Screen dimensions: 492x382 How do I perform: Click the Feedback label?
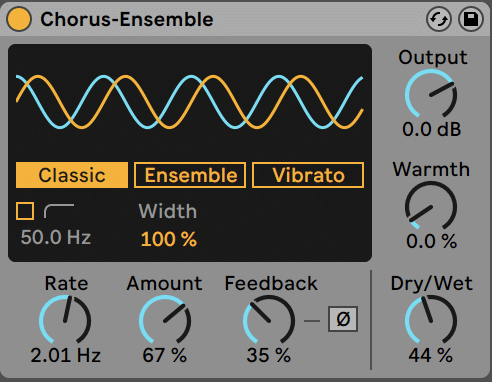271,284
